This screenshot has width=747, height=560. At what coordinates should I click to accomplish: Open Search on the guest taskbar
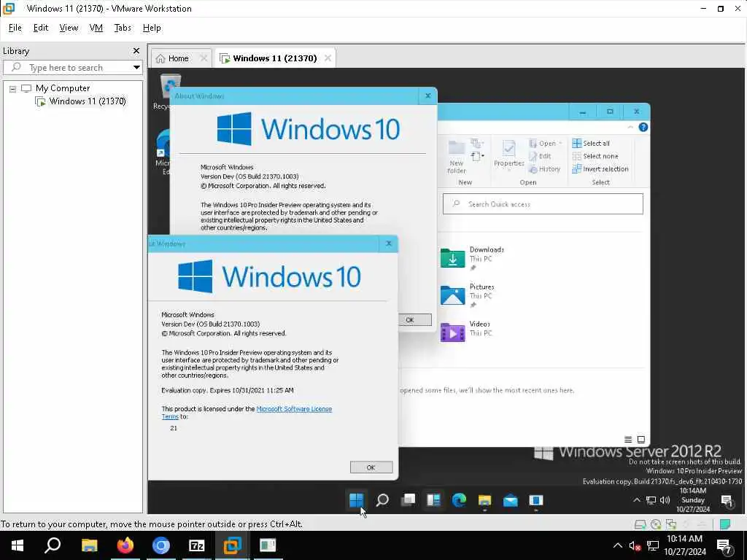coord(382,499)
